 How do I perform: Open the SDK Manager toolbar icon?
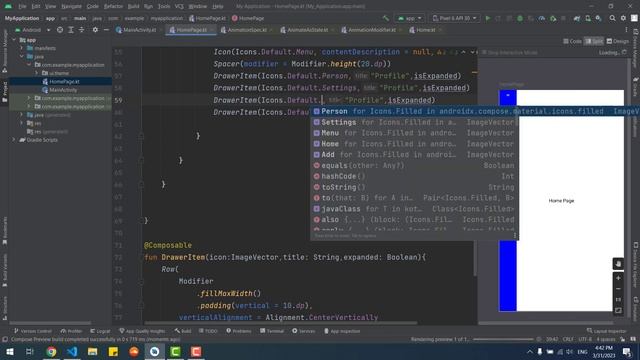[598, 18]
